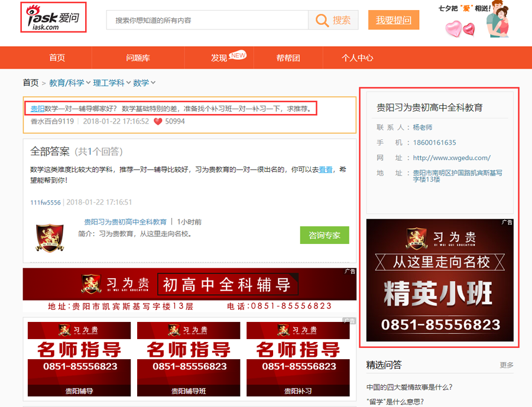Click contact name 杨老师
Viewport: 532px width, 407px height.
423,127
